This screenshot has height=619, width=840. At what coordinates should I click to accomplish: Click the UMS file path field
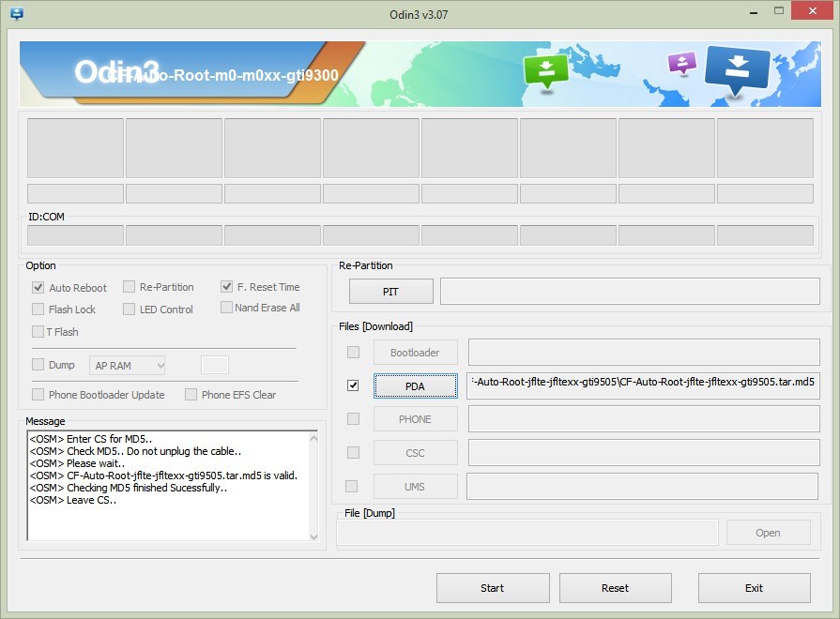click(642, 486)
